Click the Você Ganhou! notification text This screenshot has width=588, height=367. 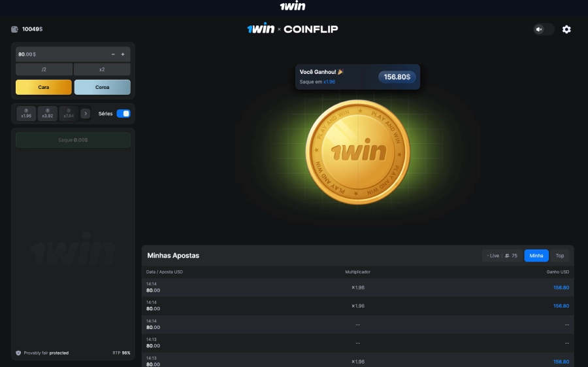click(321, 72)
